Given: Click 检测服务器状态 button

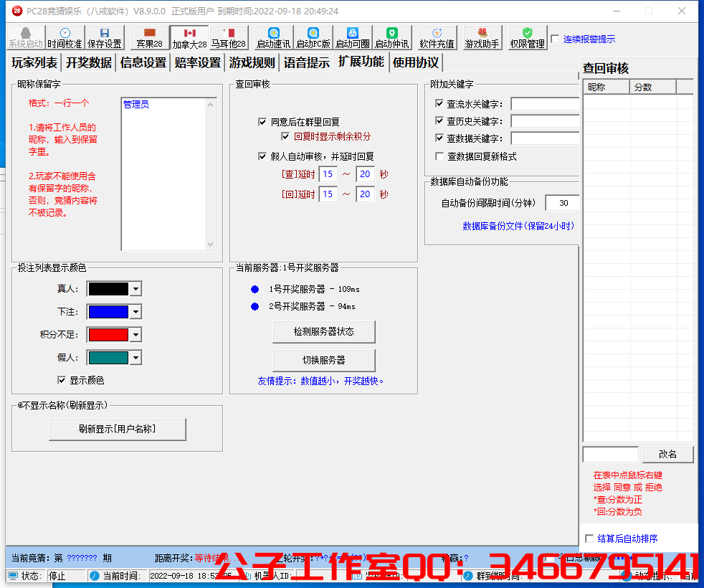Looking at the screenshot, I should 324,331.
